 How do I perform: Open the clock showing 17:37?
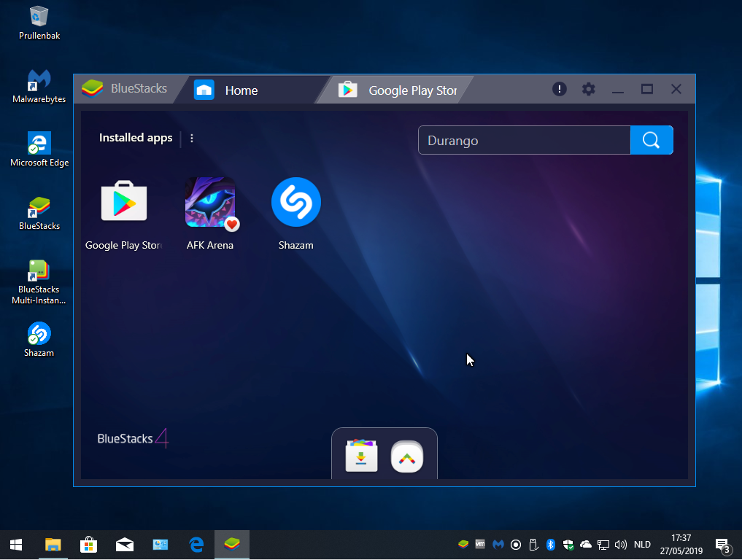pos(681,545)
